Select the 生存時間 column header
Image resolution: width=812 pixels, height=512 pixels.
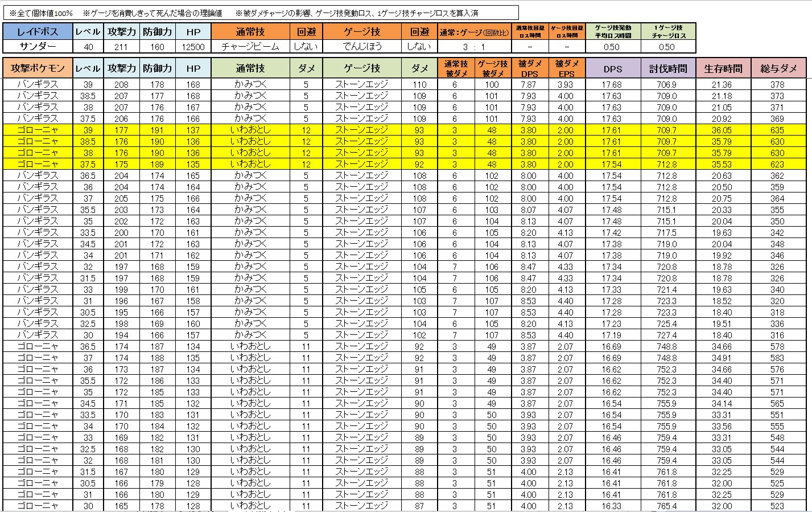(723, 68)
